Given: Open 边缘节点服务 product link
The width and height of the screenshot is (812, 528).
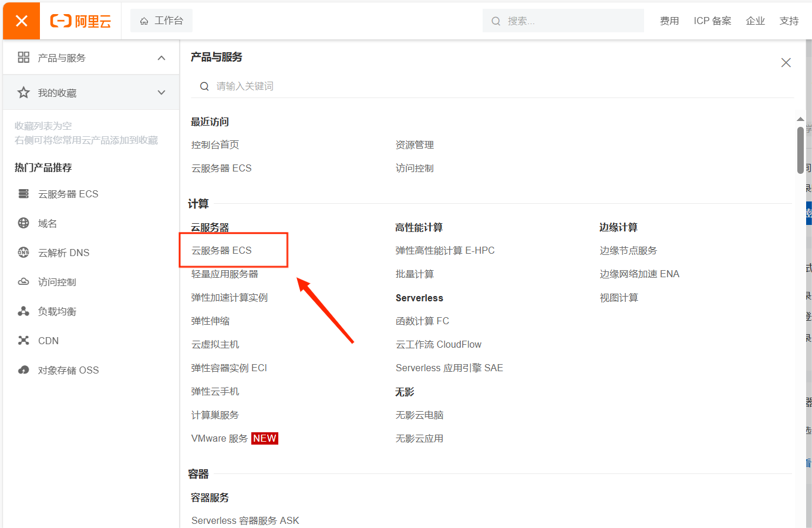Looking at the screenshot, I should click(628, 250).
